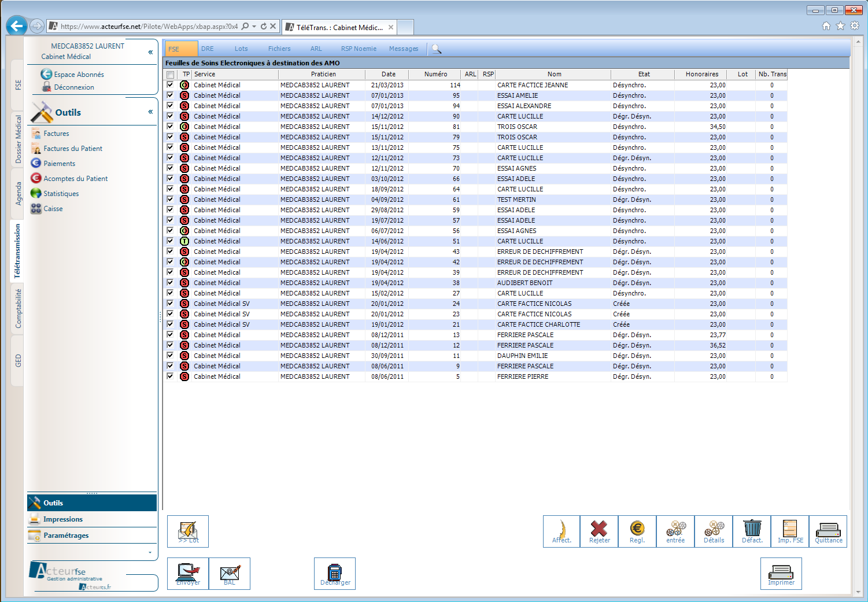Switch to the RSP Noemie tab
Viewport: 868px width, 602px height.
tap(359, 49)
